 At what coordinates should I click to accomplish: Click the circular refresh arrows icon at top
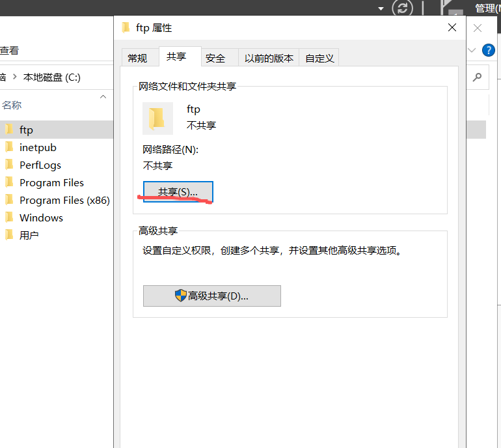pyautogui.click(x=404, y=8)
